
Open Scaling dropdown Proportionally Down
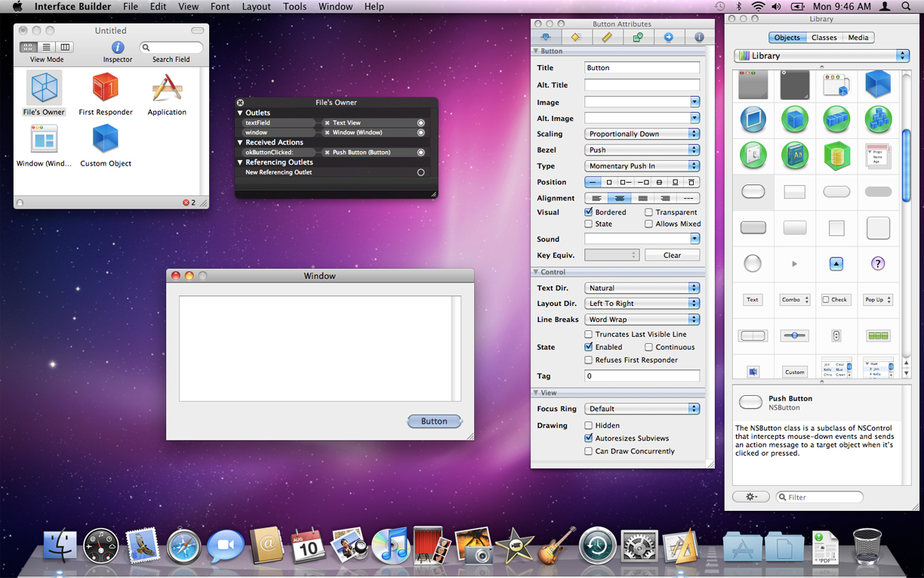tap(642, 134)
